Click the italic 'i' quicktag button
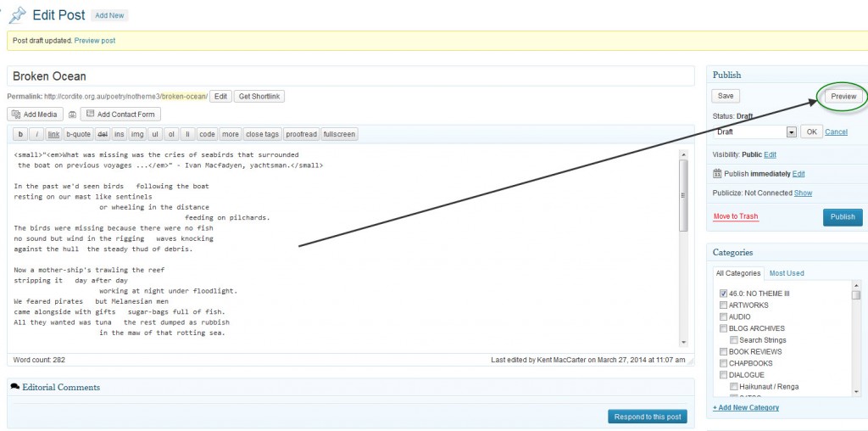The height and width of the screenshot is (431, 868). coord(36,134)
